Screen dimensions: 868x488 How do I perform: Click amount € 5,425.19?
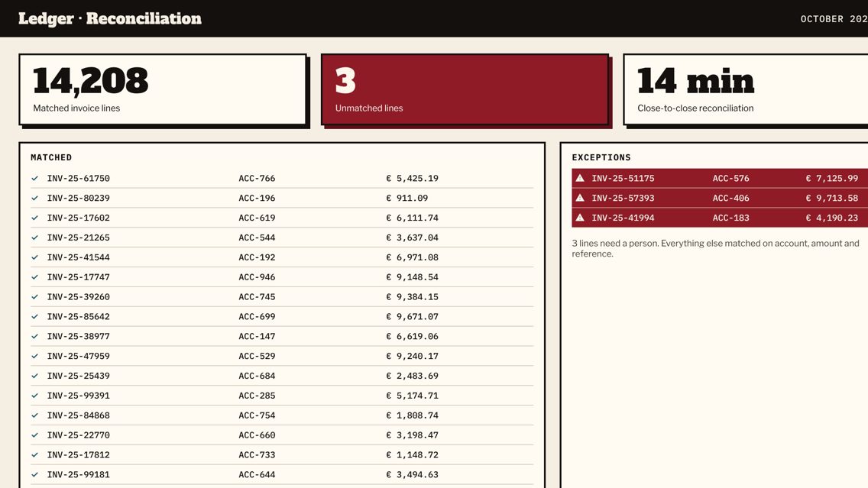click(413, 178)
